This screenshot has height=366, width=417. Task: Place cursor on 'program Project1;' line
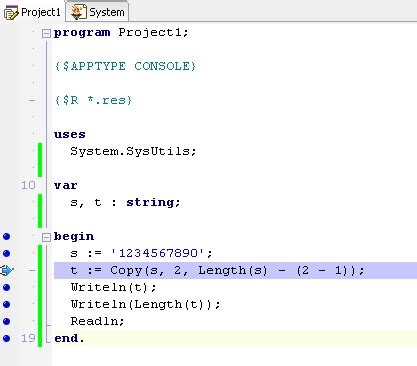121,33
